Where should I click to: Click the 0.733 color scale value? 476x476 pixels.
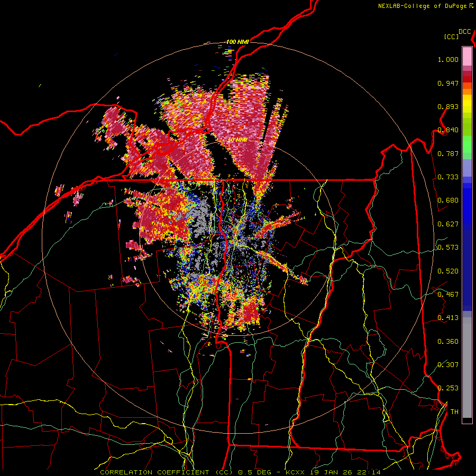tap(448, 177)
